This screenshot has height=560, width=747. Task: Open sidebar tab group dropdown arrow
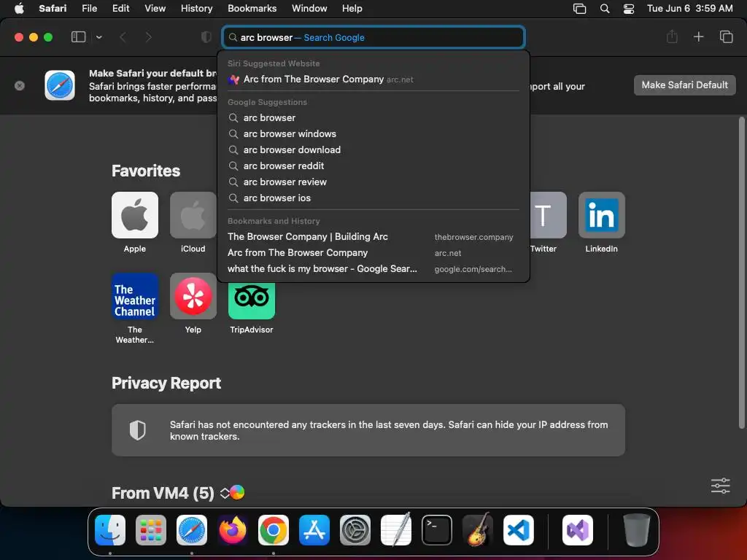click(x=99, y=37)
